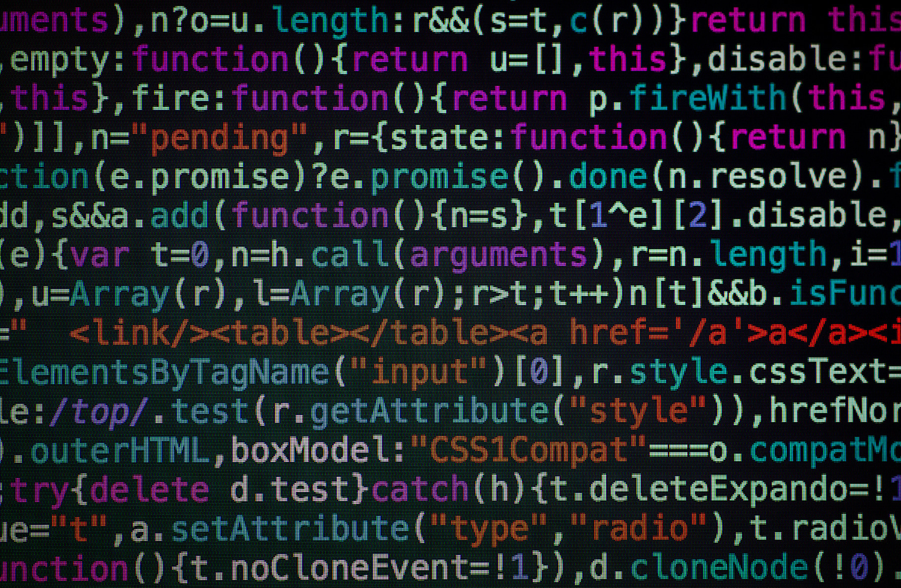Click the catch keyword
Screen dimensions: 901x588
click(x=420, y=490)
